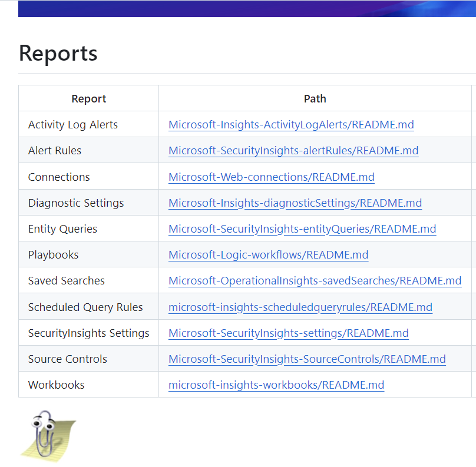
Task: Open Microsoft-OperationalInsights-savedSearches/README.md link
Action: (315, 280)
